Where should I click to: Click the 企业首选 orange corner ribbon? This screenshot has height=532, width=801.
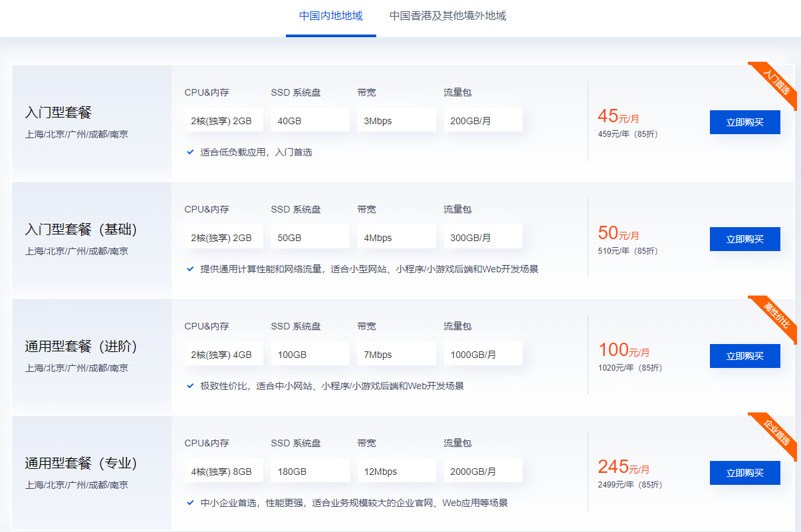click(775, 434)
